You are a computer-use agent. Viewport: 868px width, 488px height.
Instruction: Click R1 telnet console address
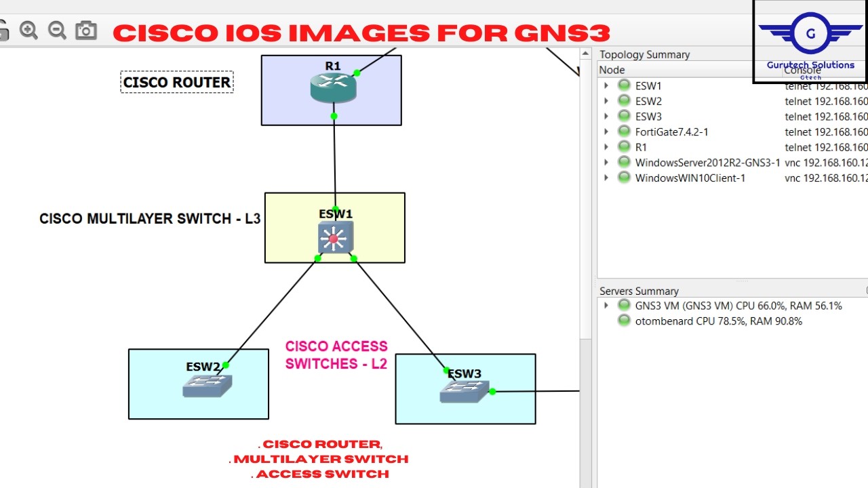(826, 146)
